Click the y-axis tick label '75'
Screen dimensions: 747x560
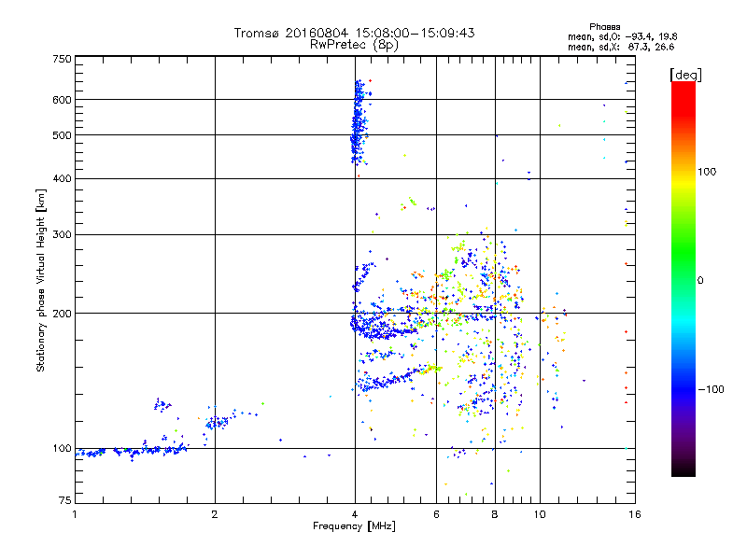coord(65,500)
